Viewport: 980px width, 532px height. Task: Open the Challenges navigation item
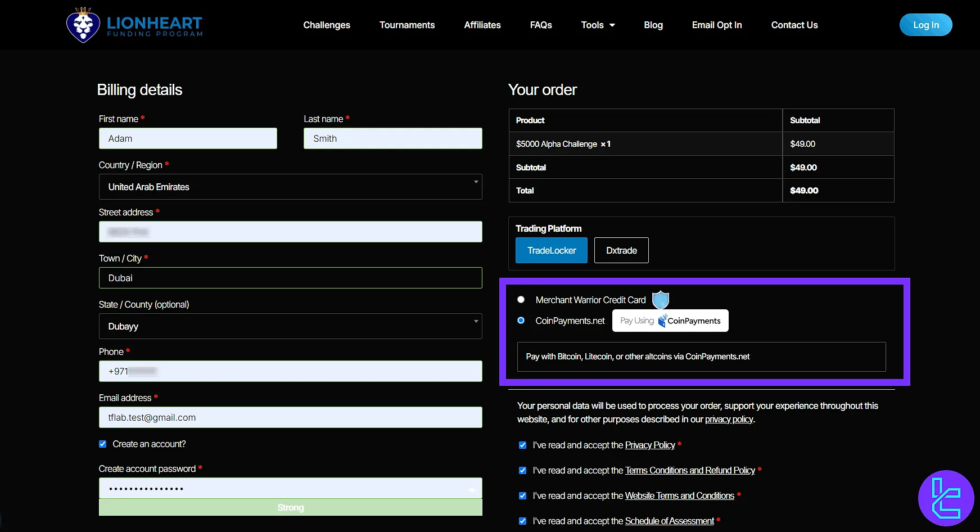[x=327, y=25]
